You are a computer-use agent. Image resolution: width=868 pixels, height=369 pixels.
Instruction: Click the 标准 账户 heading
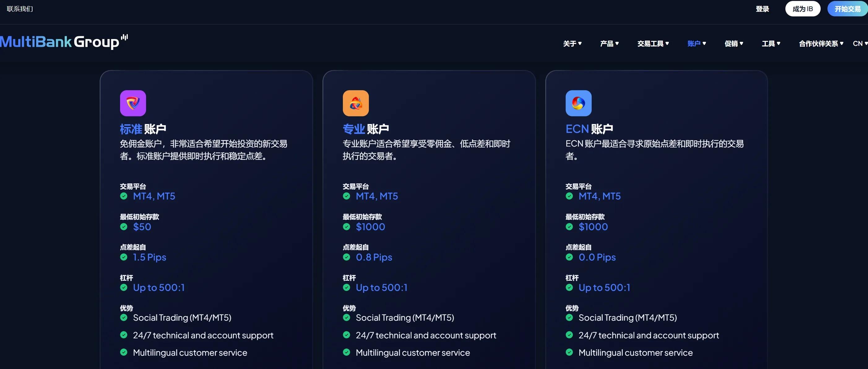143,129
